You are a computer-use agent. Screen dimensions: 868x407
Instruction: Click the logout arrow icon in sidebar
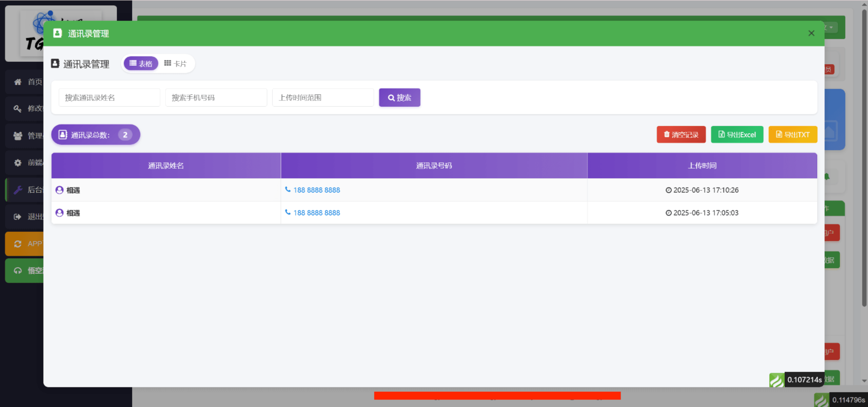(x=18, y=217)
